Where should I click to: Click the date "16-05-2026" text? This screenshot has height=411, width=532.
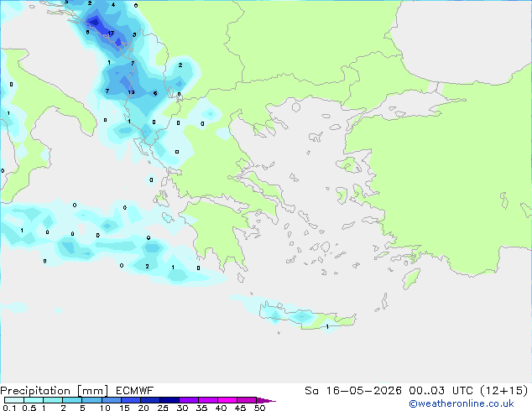click(364, 391)
